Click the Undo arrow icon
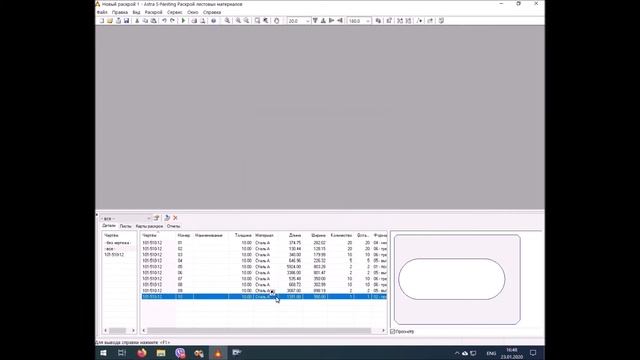 [x=164, y=20]
